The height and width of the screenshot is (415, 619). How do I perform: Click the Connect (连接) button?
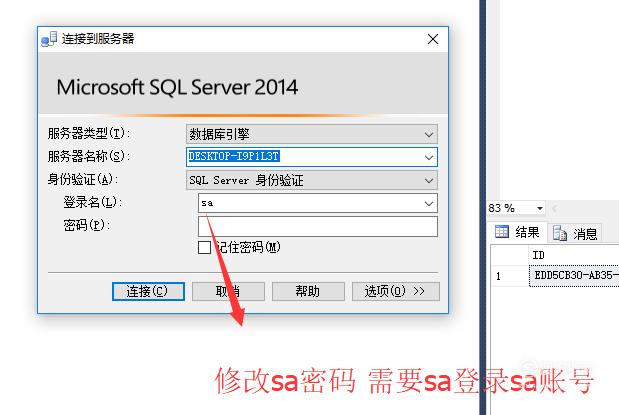(148, 291)
